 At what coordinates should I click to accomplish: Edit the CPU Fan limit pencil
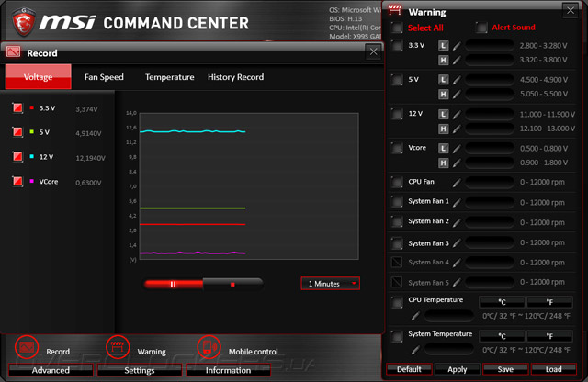click(x=457, y=183)
